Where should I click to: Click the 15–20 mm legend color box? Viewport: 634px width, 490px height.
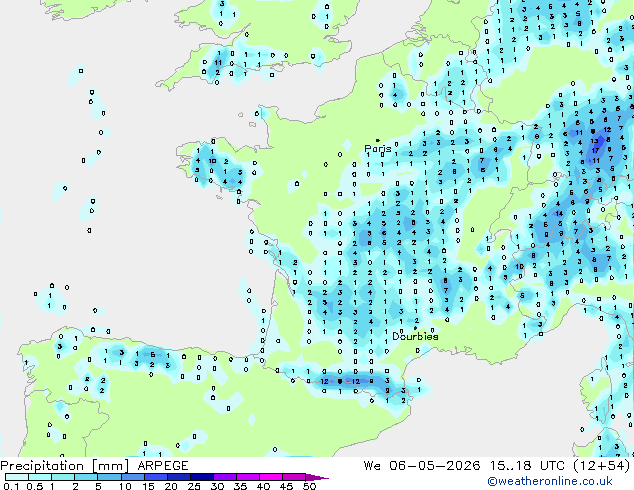tap(156, 477)
